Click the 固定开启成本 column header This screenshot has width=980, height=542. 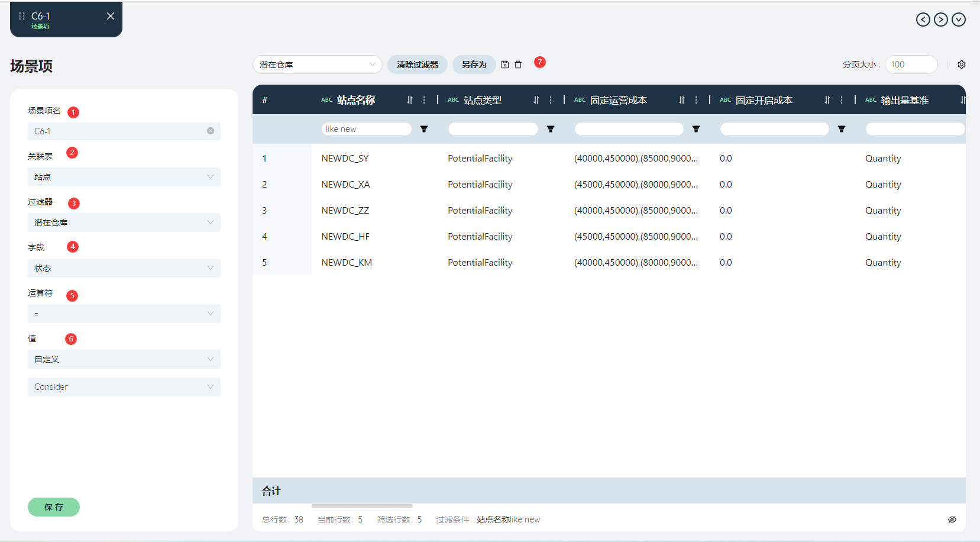click(764, 100)
